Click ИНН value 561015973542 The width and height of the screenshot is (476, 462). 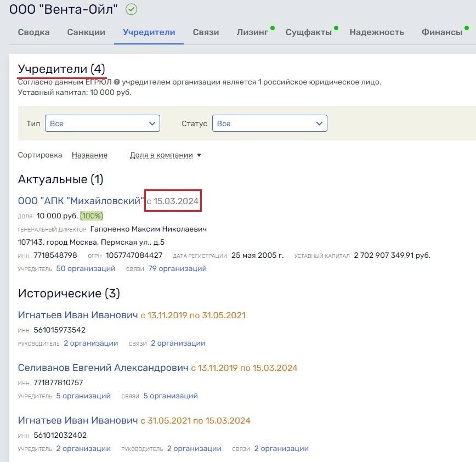click(59, 330)
